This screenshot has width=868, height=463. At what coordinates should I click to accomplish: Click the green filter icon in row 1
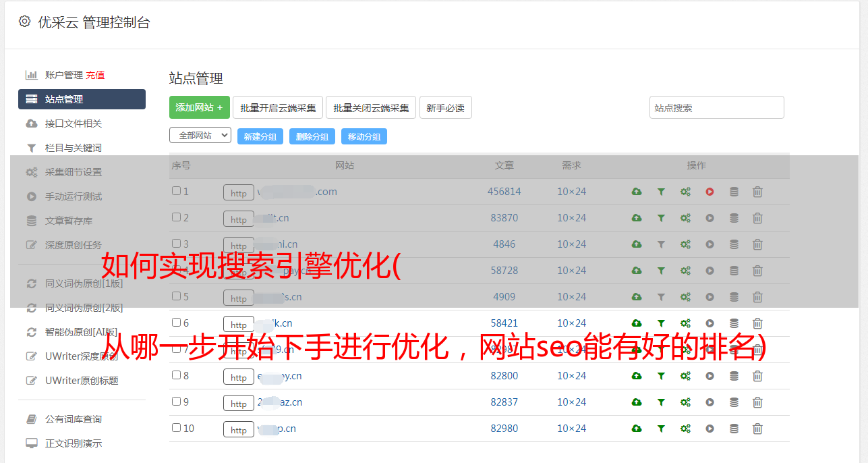click(x=661, y=192)
